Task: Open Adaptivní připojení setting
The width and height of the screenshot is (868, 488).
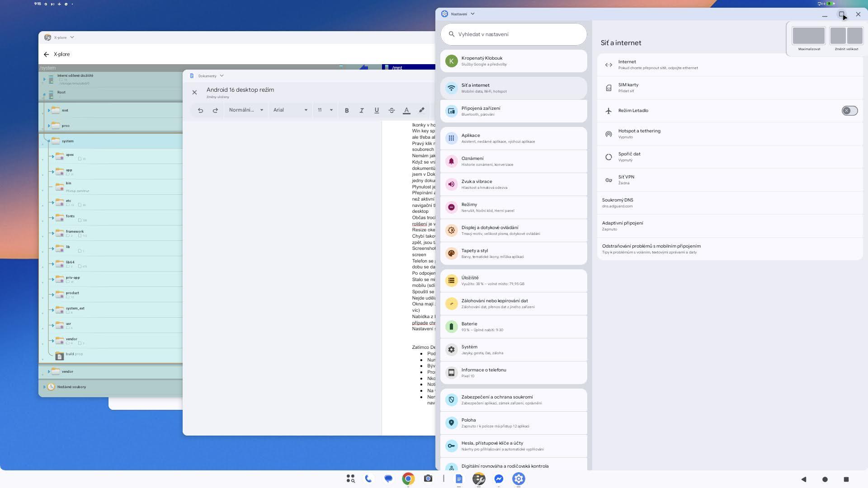Action: (730, 226)
